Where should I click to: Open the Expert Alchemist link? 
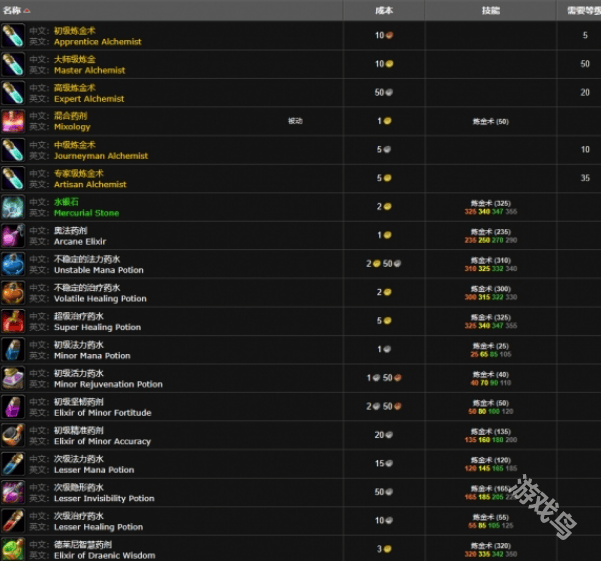point(89,99)
